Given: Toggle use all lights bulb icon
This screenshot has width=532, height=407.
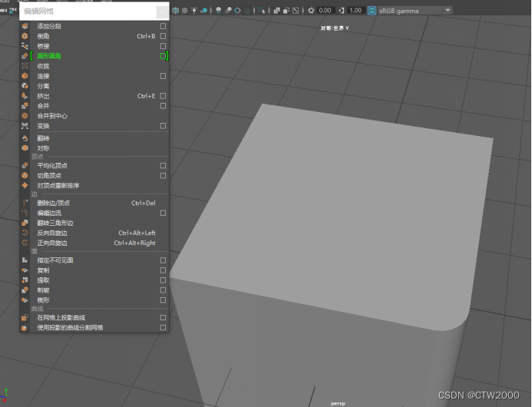Looking at the screenshot, I should pos(194,11).
